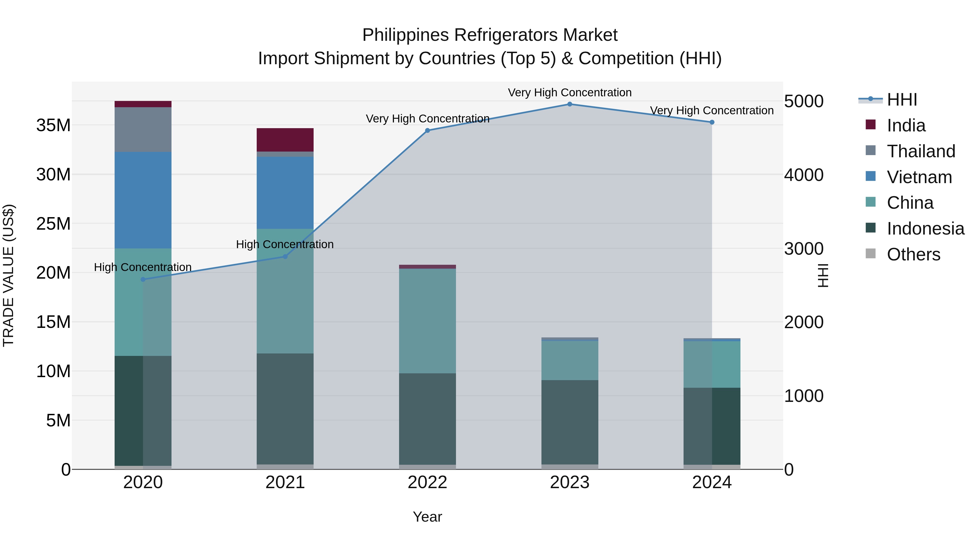Screen dimensions: 980x551
Task: Click the 2023 Indonesia bar segment
Action: point(569,423)
